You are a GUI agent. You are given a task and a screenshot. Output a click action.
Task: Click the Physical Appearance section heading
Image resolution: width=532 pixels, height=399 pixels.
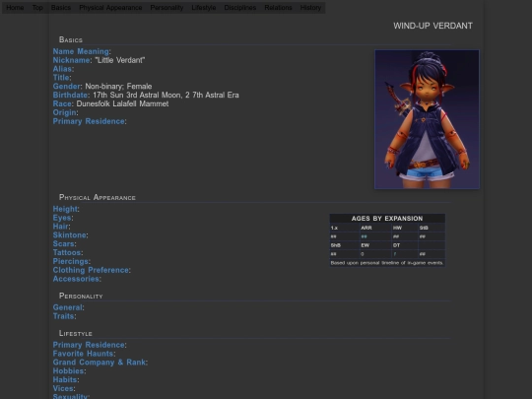tap(97, 197)
